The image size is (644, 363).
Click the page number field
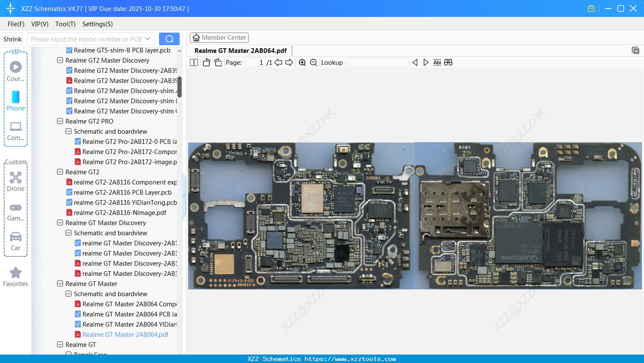255,63
